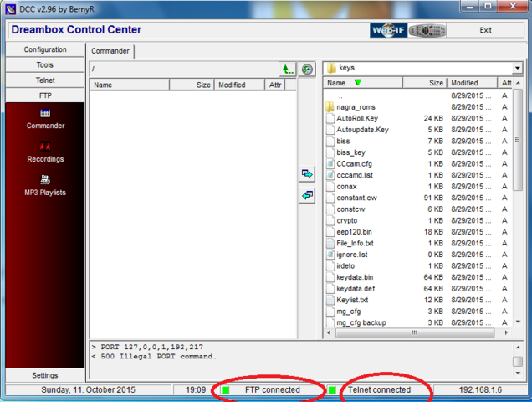Select the parent directory '..' row
The image size is (532, 402).
(x=418, y=95)
